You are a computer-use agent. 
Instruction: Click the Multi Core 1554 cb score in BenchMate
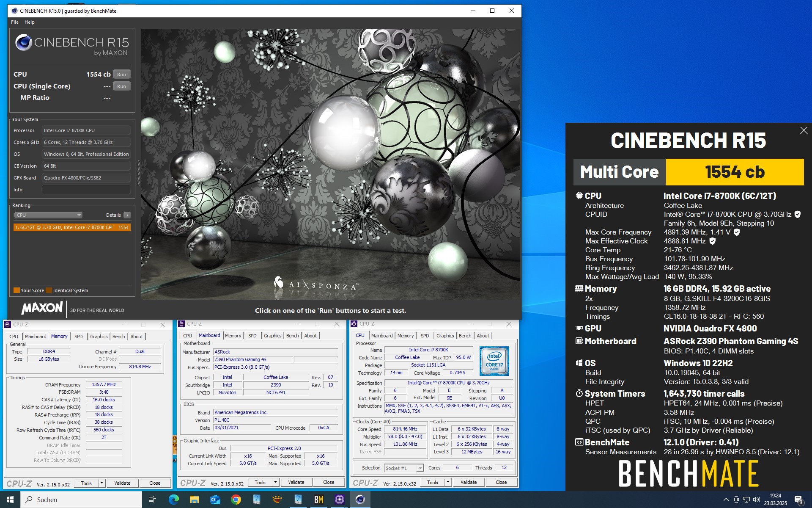pyautogui.click(x=735, y=172)
